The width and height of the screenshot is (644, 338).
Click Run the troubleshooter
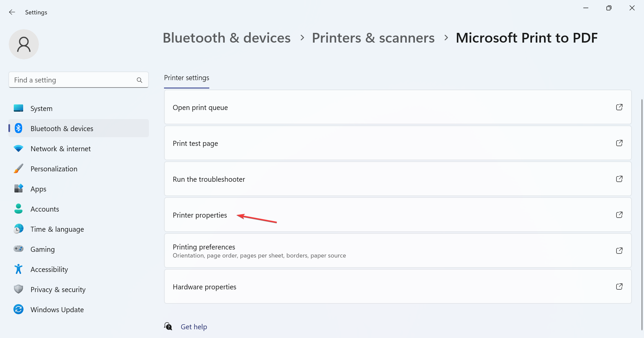tap(209, 179)
